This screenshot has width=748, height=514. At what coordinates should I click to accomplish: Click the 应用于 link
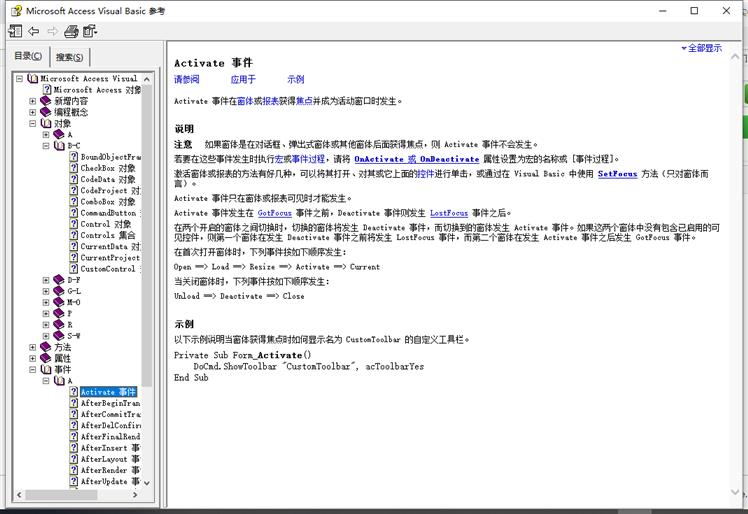point(243,79)
